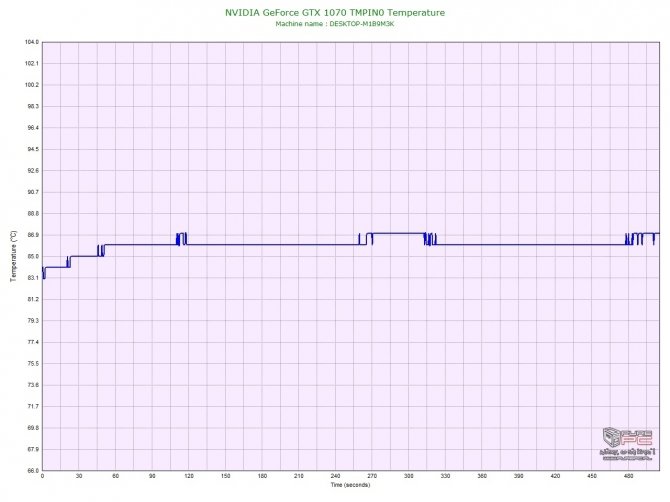The width and height of the screenshot is (670, 502).
Task: Choose the 94.5 temperature tick label
Action: [x=33, y=149]
